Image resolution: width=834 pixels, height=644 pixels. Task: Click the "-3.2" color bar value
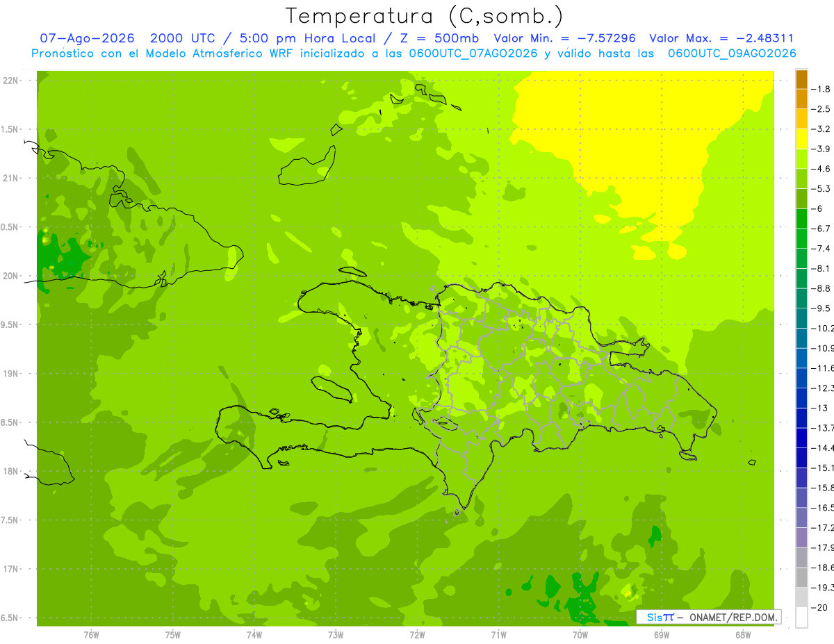coord(820,129)
